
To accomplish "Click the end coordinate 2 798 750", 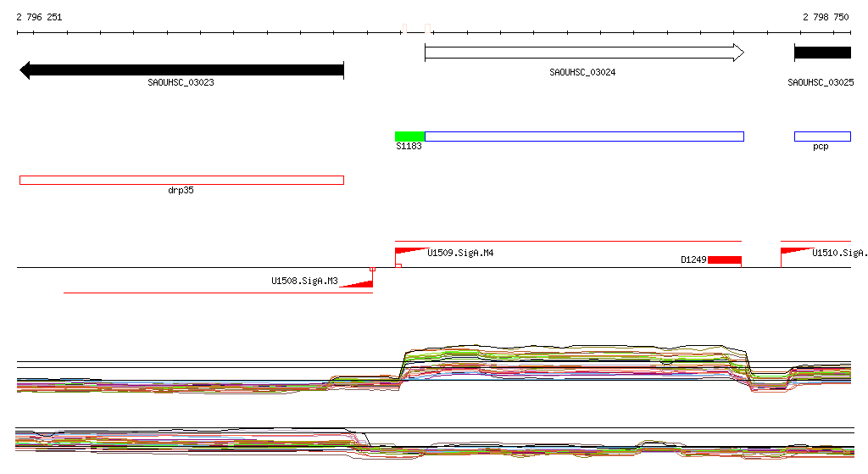I will [826, 17].
